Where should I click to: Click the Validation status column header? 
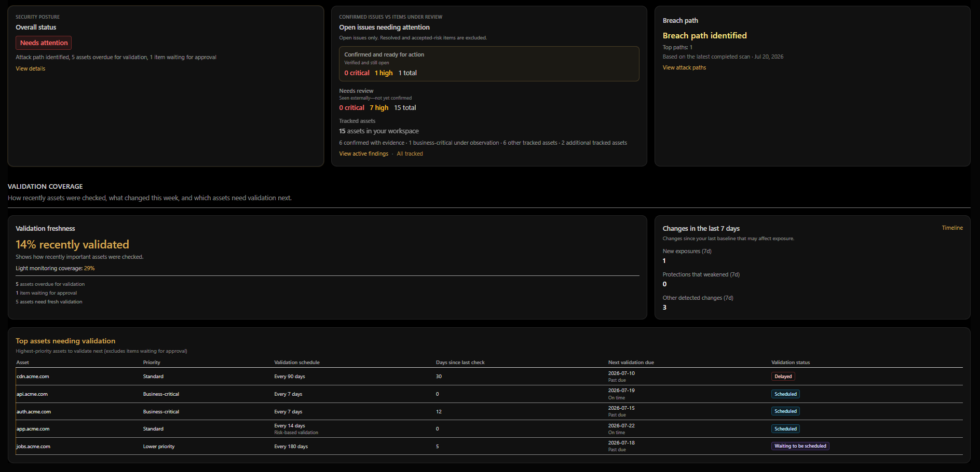click(x=790, y=363)
